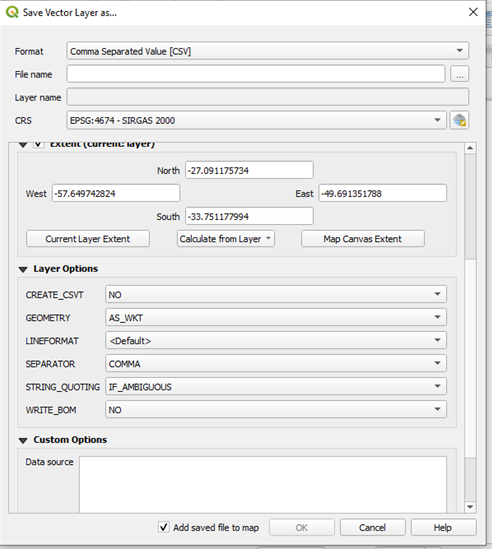Browse for file name with ellipsis button

(x=459, y=74)
